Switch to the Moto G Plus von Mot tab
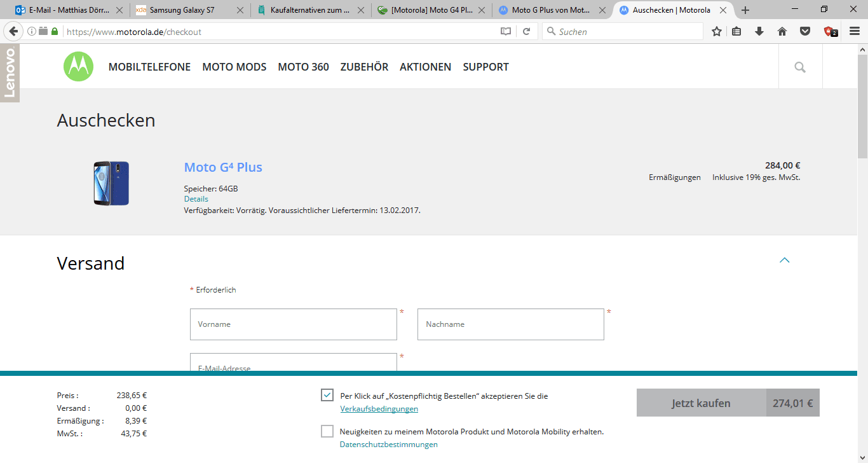 coord(552,10)
